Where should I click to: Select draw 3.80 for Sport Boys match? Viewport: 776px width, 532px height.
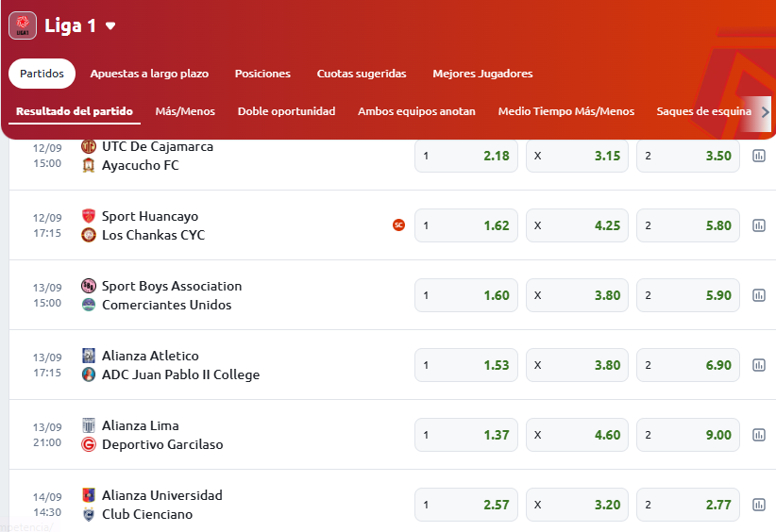pos(577,295)
